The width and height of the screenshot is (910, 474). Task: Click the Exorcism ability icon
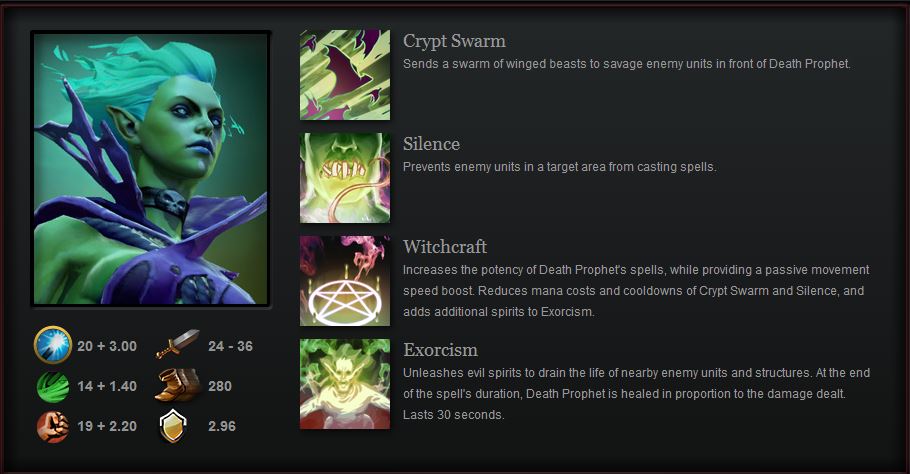pyautogui.click(x=345, y=384)
